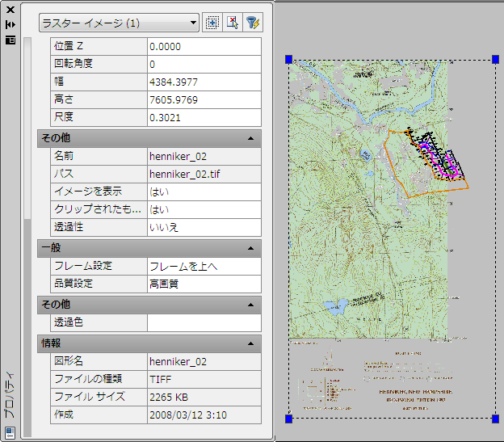Select the bottom-left blue grip of image
This screenshot has width=504, height=442.
tap(288, 419)
